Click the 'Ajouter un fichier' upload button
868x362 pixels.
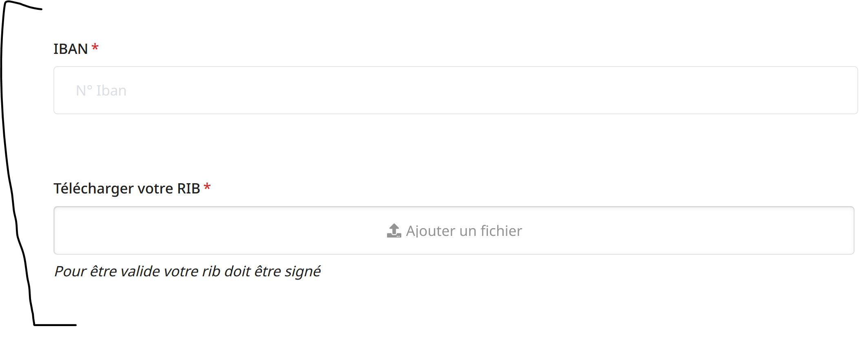coord(454,231)
